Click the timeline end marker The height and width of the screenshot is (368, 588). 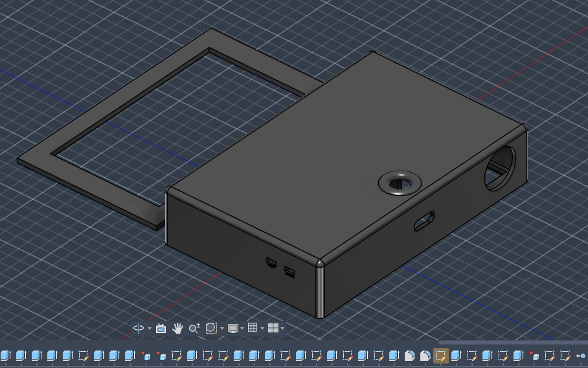(x=581, y=356)
